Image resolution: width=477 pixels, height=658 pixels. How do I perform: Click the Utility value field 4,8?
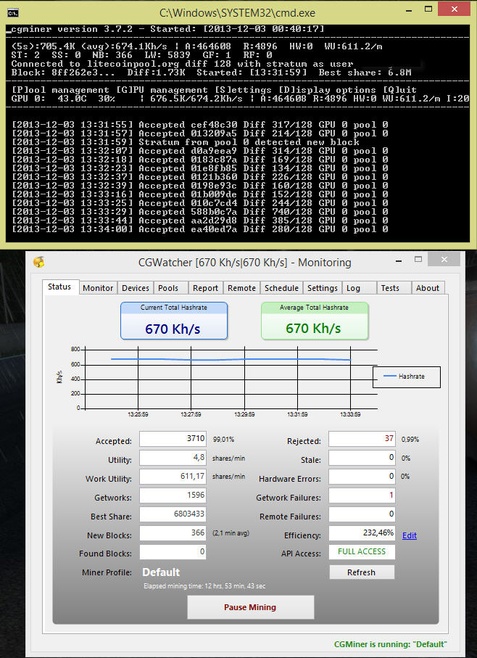tap(173, 458)
